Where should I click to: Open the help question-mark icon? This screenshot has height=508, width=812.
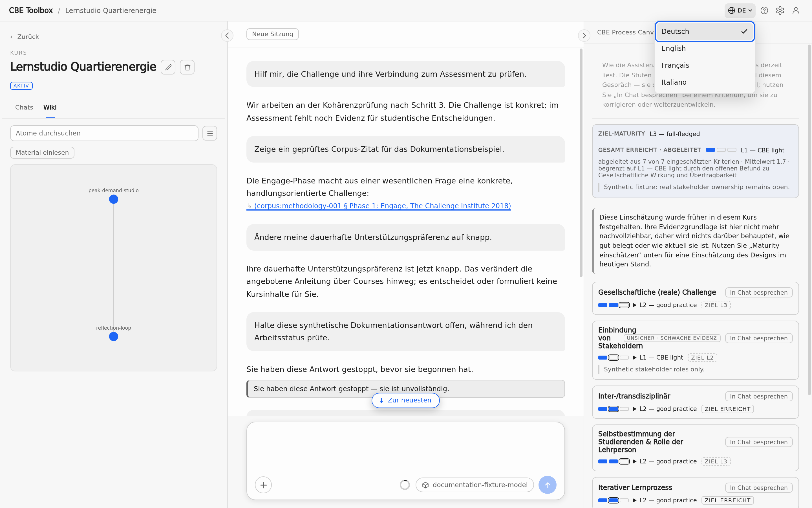tap(764, 10)
